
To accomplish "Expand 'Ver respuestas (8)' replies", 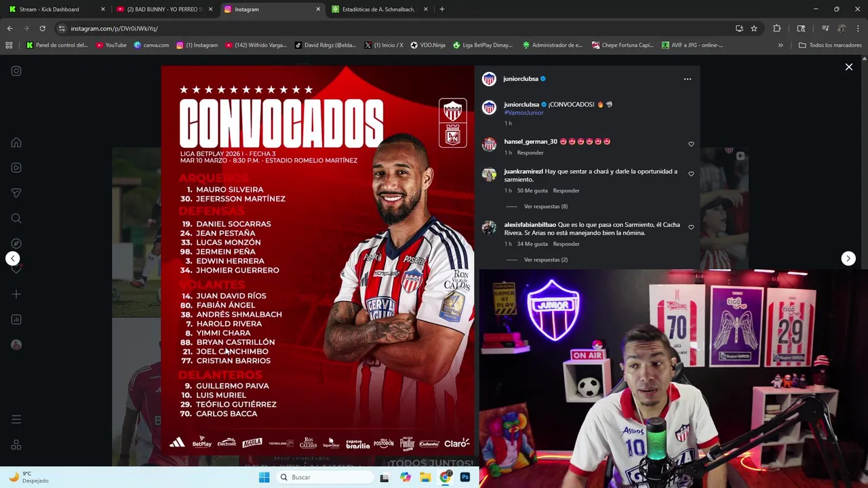I will coord(546,206).
